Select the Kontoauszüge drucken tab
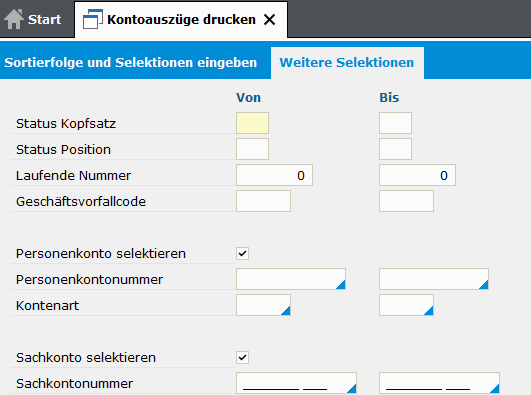The height and width of the screenshot is (395, 531). tap(181, 19)
